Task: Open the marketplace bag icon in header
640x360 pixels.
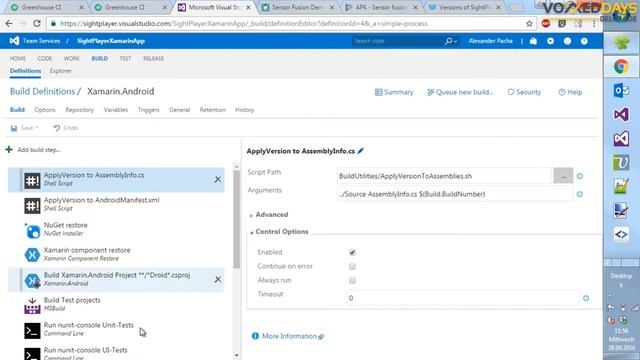Action: (533, 41)
